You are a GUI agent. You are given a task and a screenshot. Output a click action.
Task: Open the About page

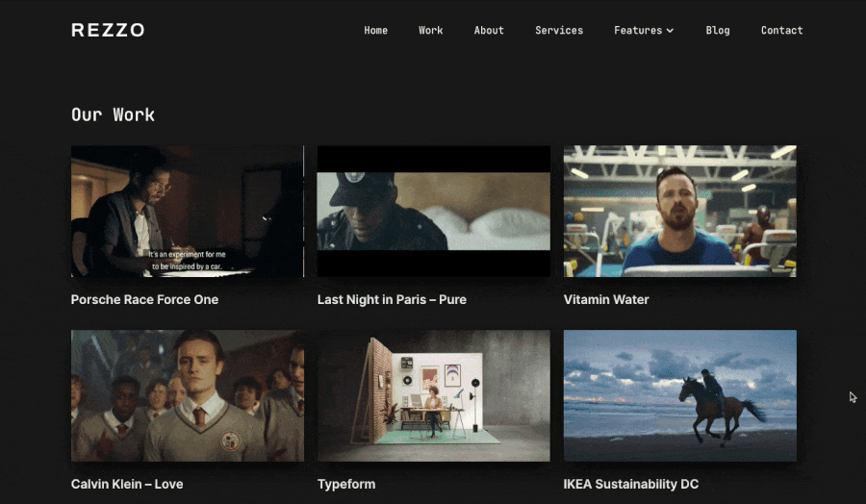(489, 31)
